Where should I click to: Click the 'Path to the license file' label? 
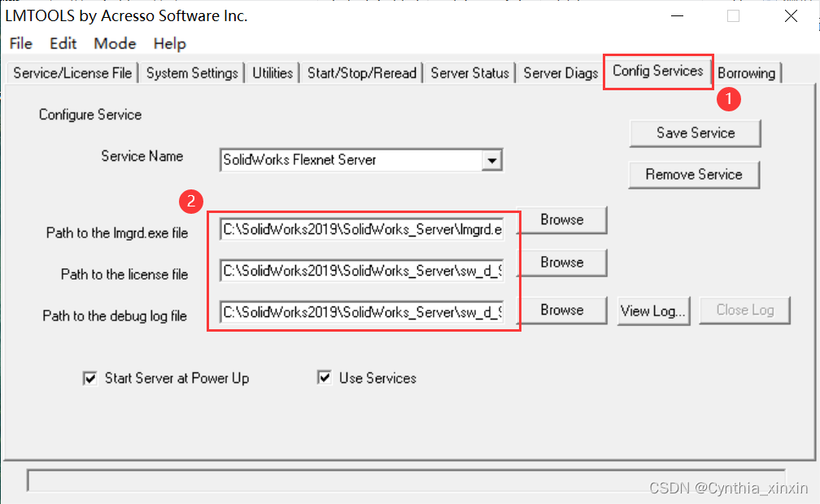click(124, 275)
